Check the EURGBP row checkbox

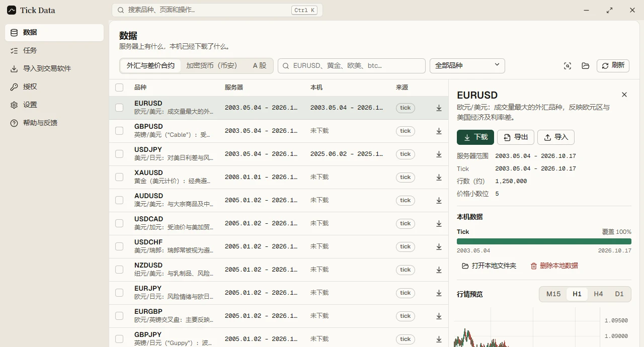coord(119,316)
